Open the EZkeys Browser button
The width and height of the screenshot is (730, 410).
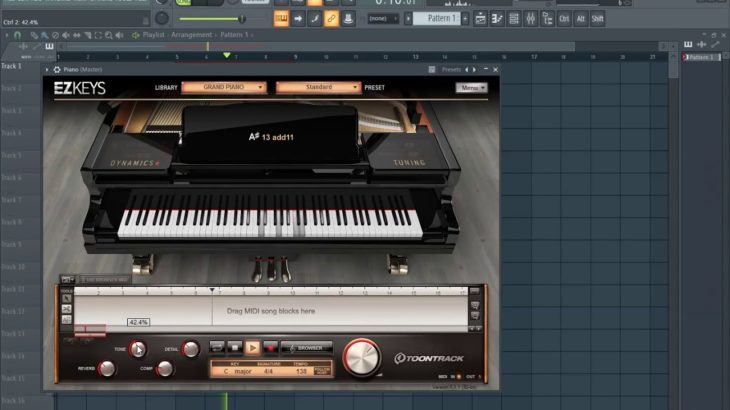306,348
